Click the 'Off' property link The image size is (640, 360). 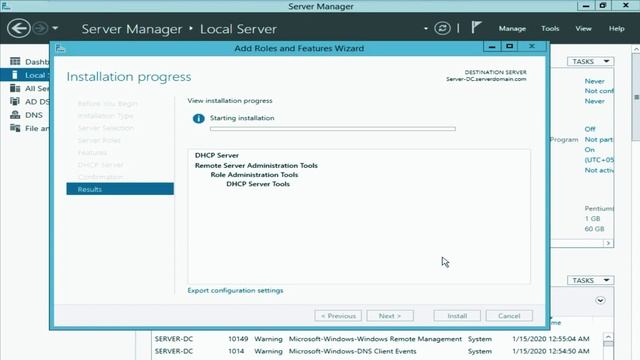(x=590, y=129)
